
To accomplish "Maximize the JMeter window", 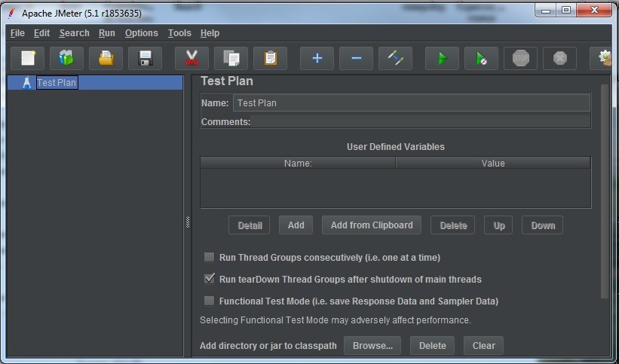I will coord(566,11).
